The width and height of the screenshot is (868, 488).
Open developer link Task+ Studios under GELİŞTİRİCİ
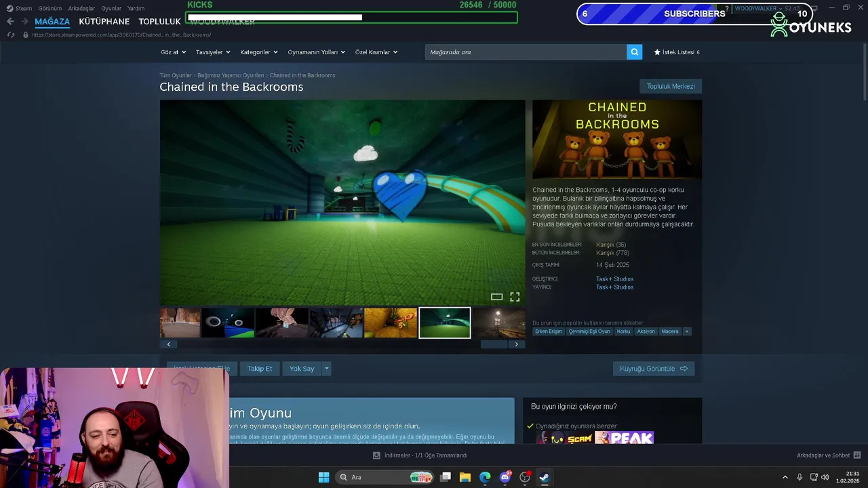(x=614, y=279)
